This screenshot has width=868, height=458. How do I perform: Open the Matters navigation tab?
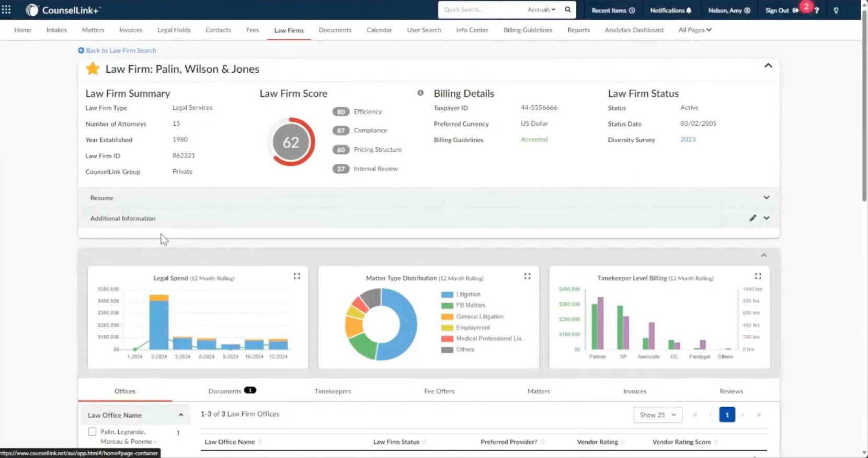[x=93, y=30]
